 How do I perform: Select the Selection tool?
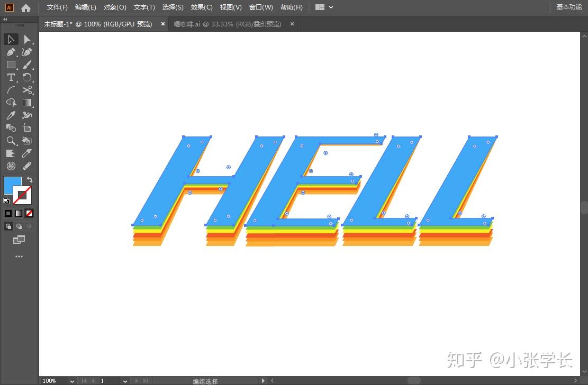(11, 39)
